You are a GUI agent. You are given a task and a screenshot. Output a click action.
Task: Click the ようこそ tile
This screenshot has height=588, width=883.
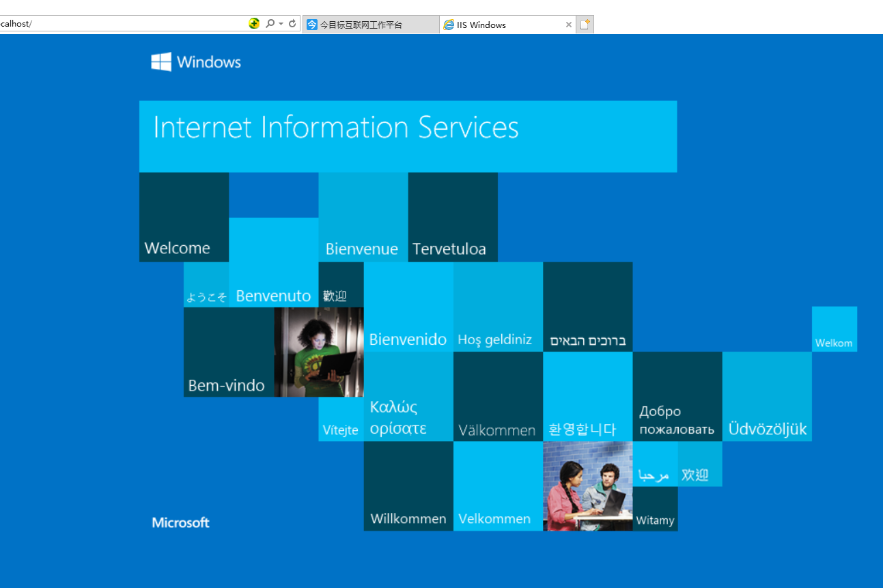pos(206,285)
